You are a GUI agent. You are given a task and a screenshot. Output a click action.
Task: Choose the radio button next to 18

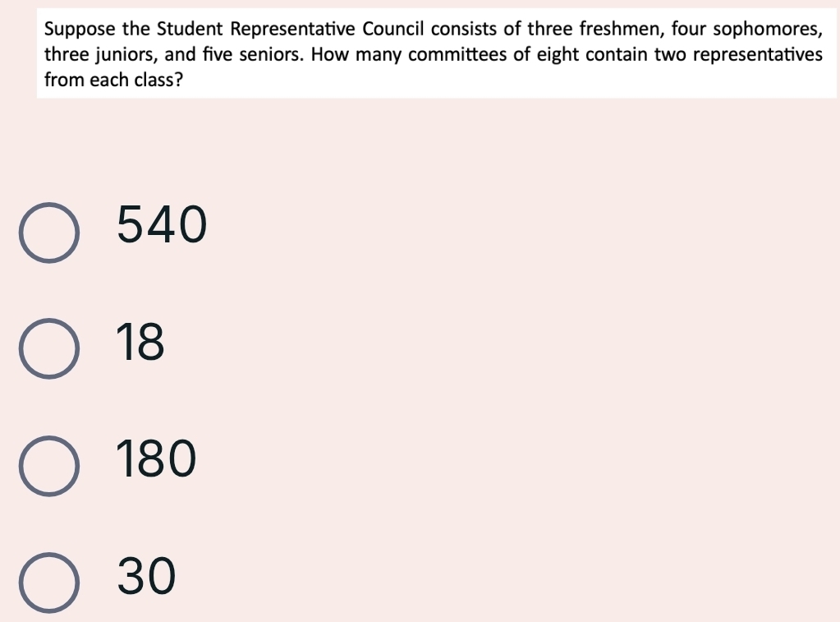50,348
